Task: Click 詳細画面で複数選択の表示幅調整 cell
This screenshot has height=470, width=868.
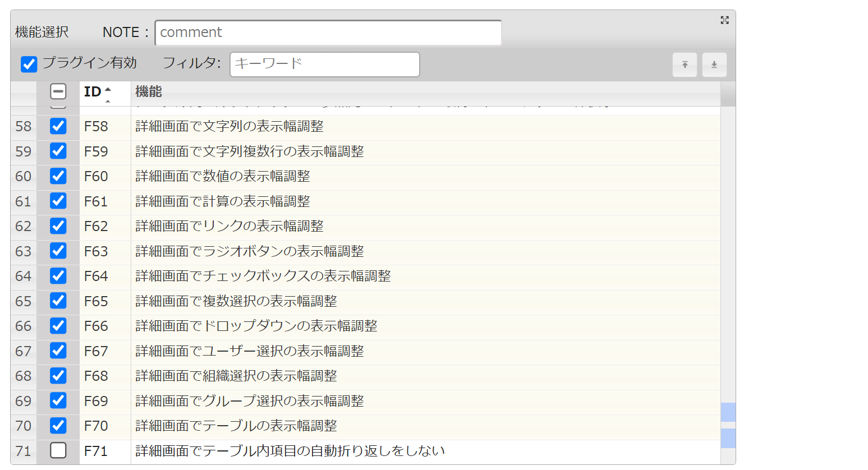Action: click(x=425, y=301)
